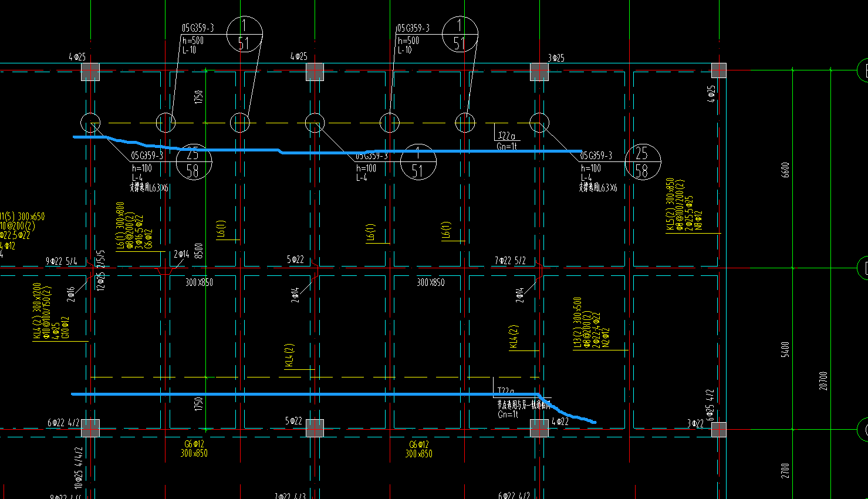Select the 3Φ25 rebar annotation
This screenshot has width=868, height=499.
[x=556, y=58]
